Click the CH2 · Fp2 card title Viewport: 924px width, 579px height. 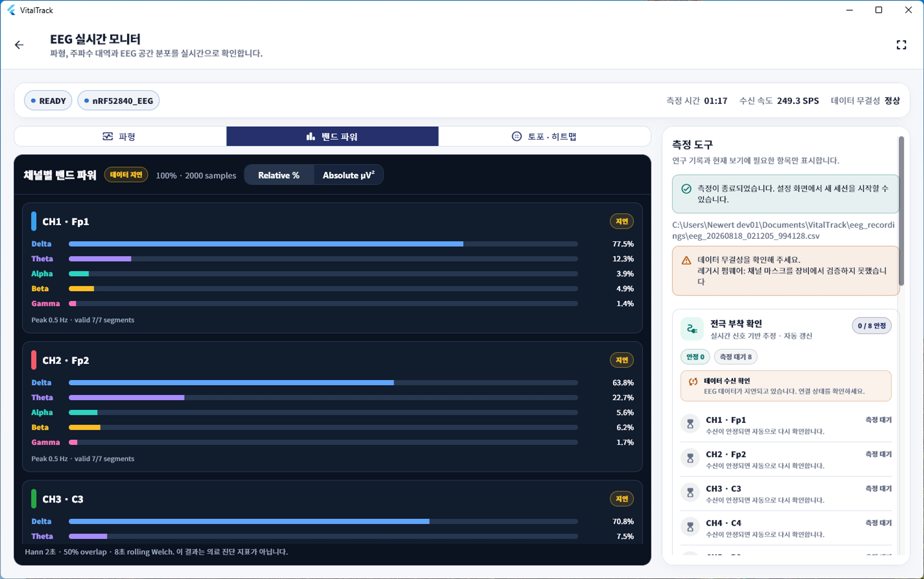coord(66,360)
